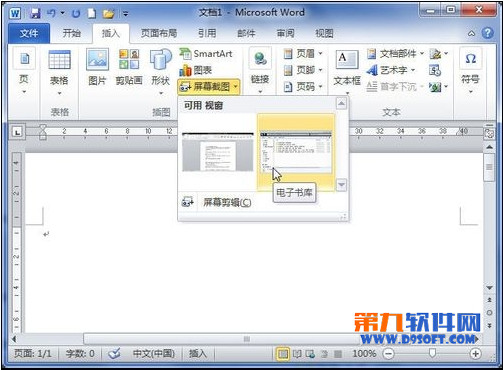
Task: Click word count 字数: 0
Action: coord(80,353)
